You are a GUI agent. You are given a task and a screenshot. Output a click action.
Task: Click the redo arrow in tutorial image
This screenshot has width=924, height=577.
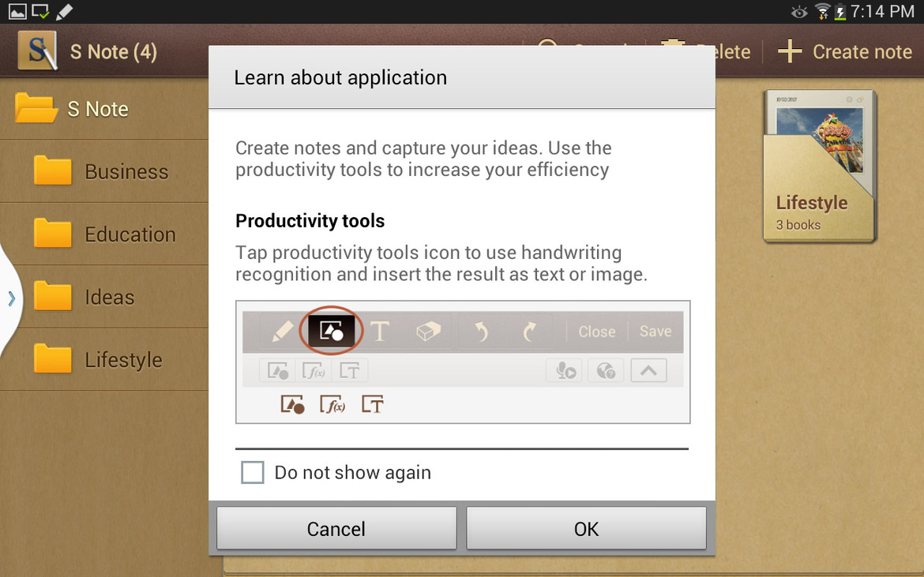point(530,332)
